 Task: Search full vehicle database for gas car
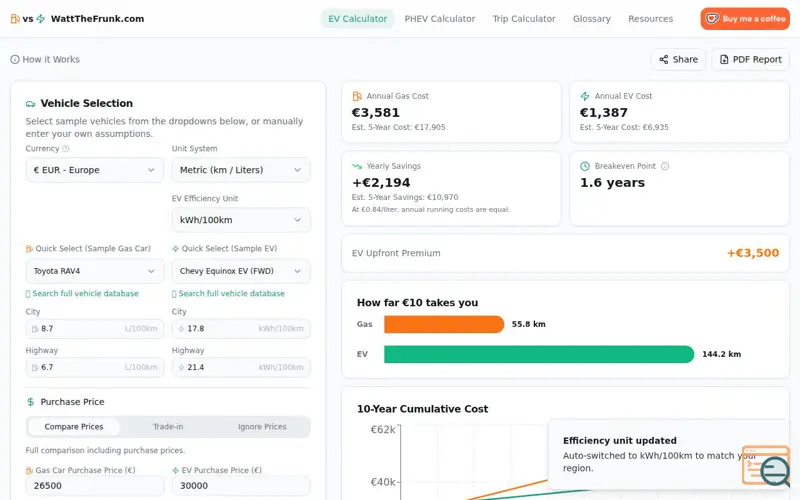click(x=82, y=293)
